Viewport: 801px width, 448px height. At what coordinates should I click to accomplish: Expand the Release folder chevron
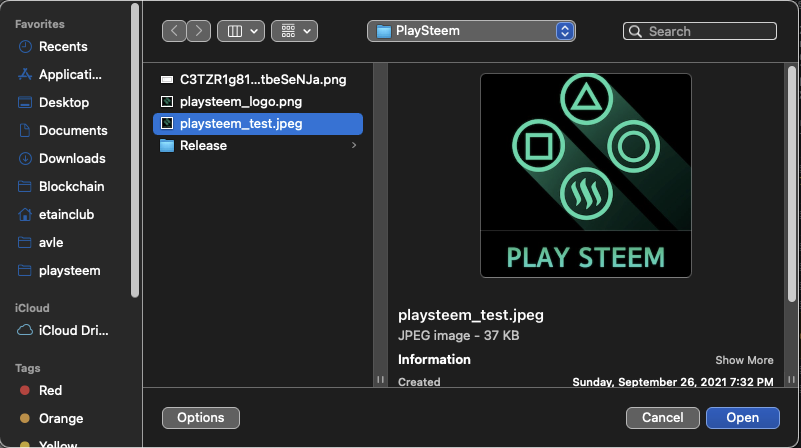[354, 146]
